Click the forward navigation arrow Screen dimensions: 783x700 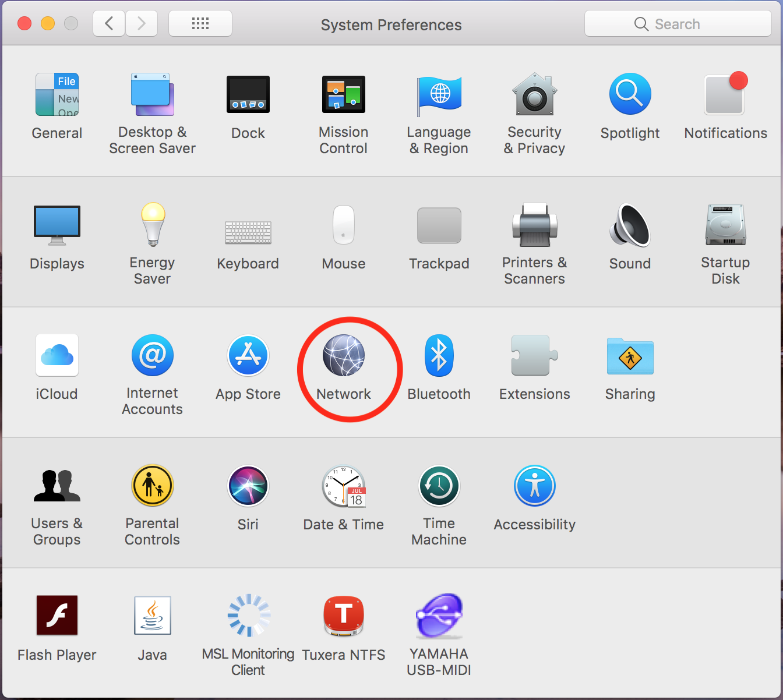(x=141, y=24)
